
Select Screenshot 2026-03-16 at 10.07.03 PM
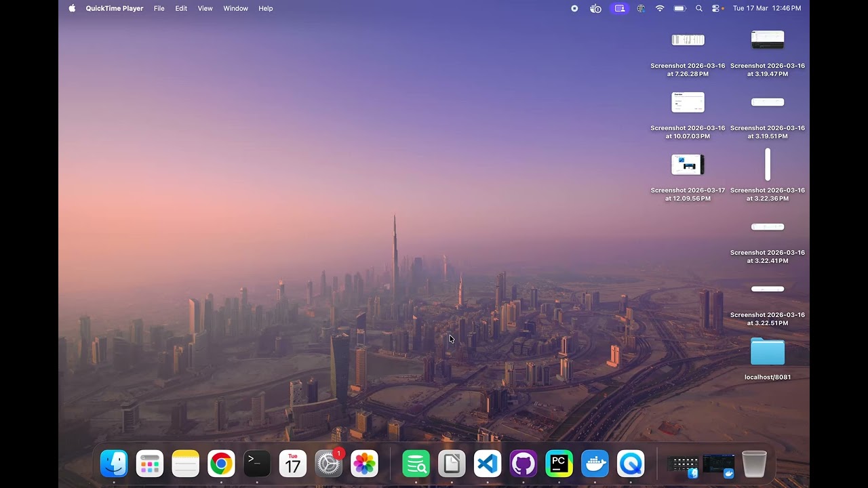(x=688, y=102)
